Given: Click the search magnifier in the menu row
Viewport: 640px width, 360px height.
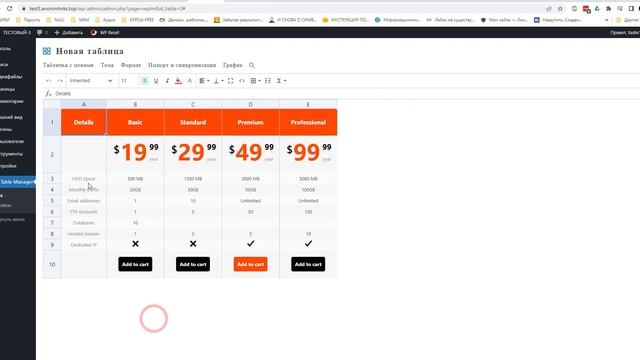Looking at the screenshot, I should 252,65.
